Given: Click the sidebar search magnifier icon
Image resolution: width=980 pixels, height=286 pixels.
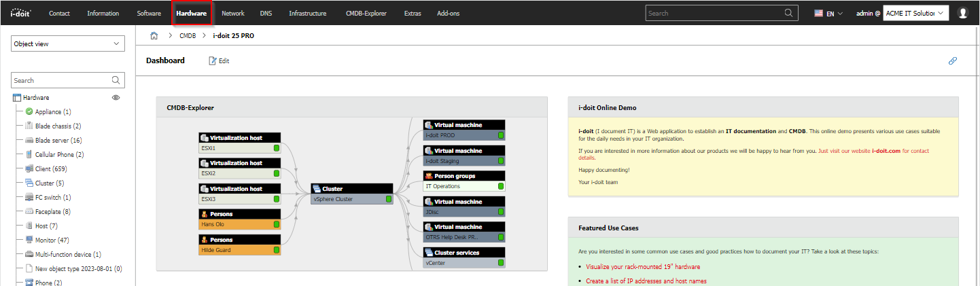Looking at the screenshot, I should (x=116, y=80).
